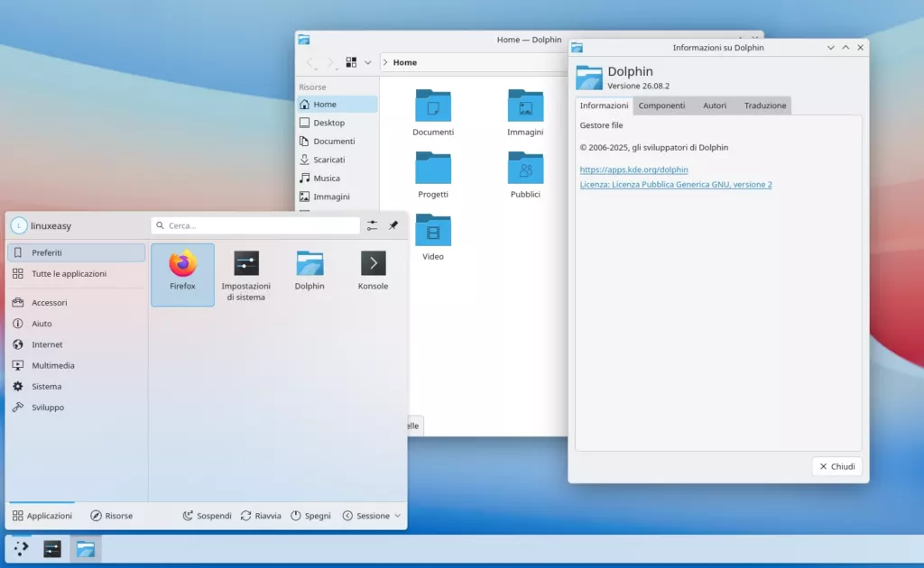924x568 pixels.
Task: Show Tutte le applicazioni list
Action: tap(76, 274)
